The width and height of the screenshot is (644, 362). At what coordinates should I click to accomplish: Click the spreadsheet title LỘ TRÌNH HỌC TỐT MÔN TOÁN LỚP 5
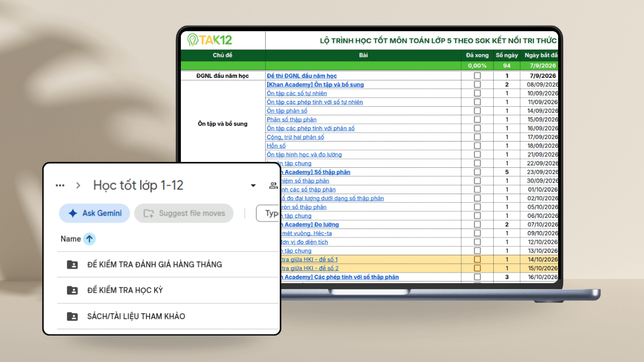[x=438, y=41]
